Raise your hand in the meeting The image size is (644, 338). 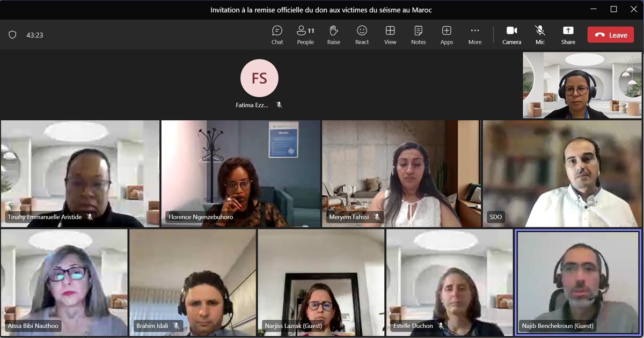pyautogui.click(x=334, y=35)
